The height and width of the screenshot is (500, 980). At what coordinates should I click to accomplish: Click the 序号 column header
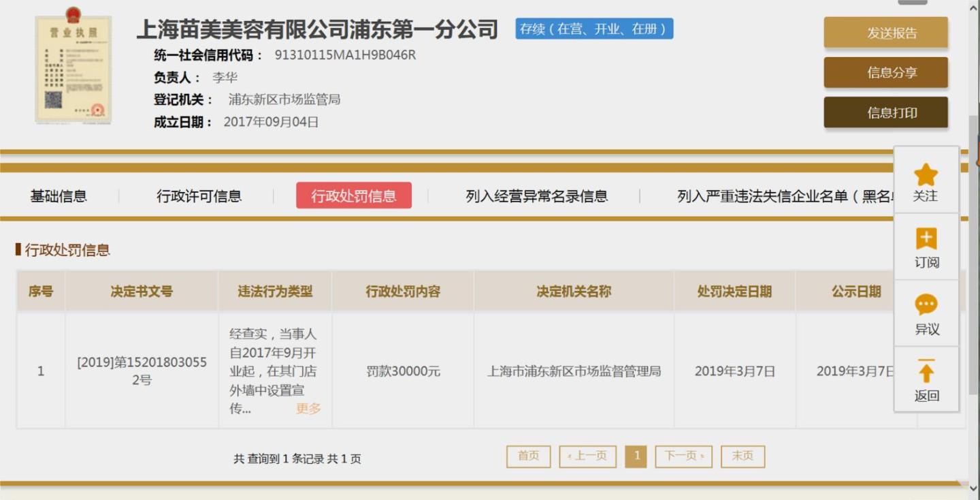point(41,292)
